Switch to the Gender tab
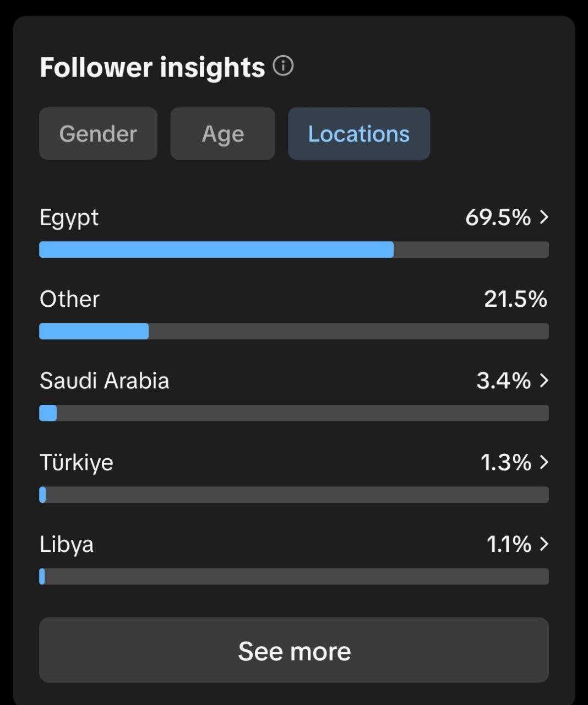The width and height of the screenshot is (588, 705). pyautogui.click(x=98, y=134)
